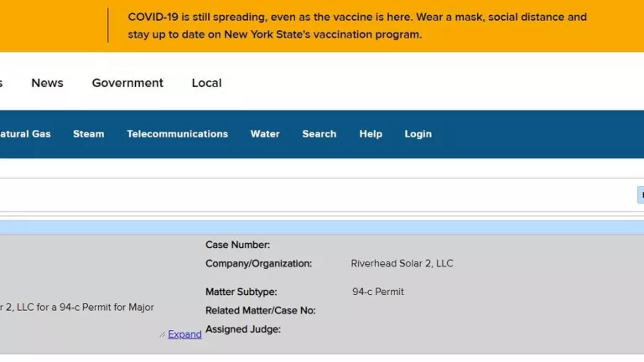
Task: Click the partially visible button at right edge
Action: pos(640,194)
